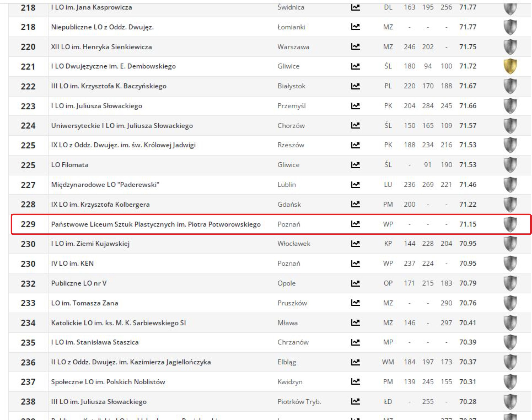Open LO im. Tomasza Zana entry
The width and height of the screenshot is (532, 420).
tap(85, 303)
